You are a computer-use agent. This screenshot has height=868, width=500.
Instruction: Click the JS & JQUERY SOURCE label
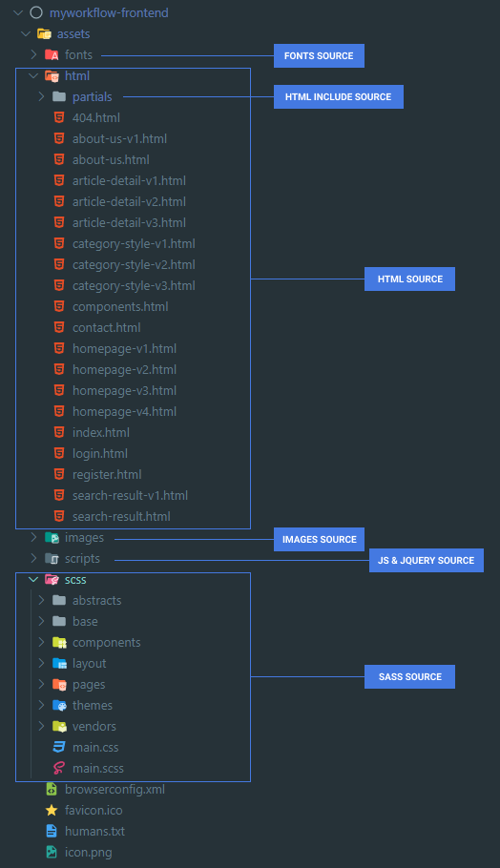(427, 560)
